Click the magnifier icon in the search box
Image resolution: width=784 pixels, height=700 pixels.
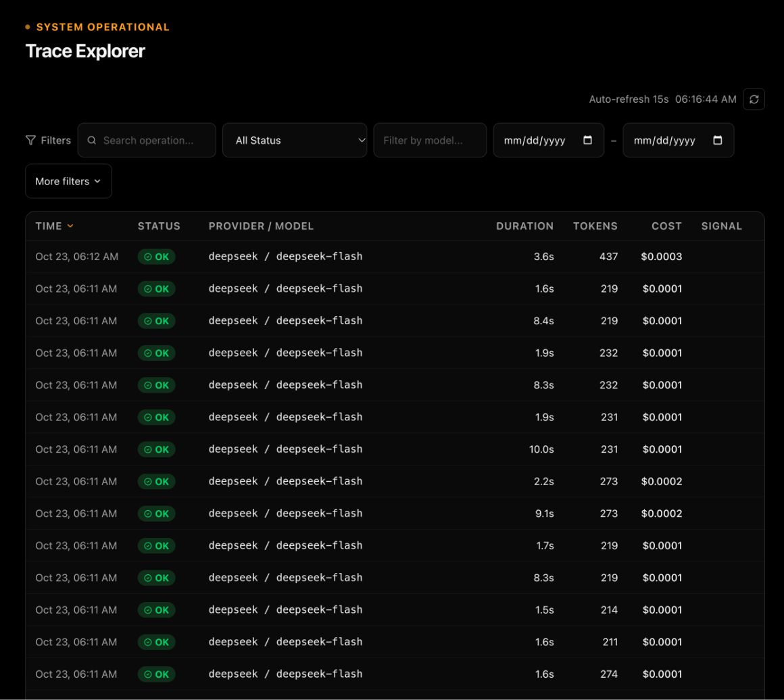pos(92,141)
